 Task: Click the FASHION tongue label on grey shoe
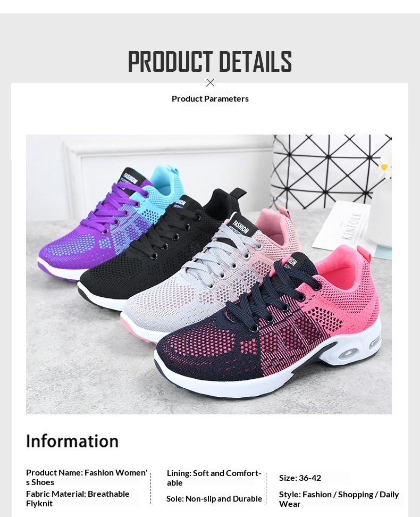coord(241,224)
